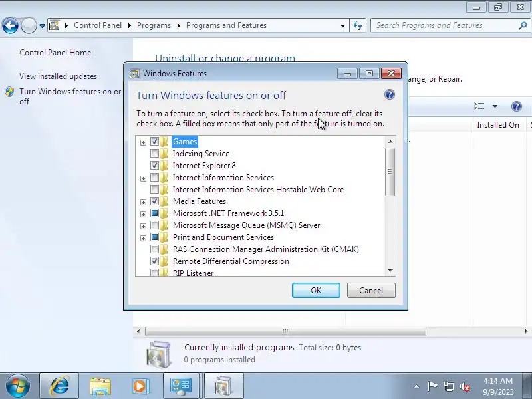
Task: Open Windows Explorer from taskbar
Action: 100,386
